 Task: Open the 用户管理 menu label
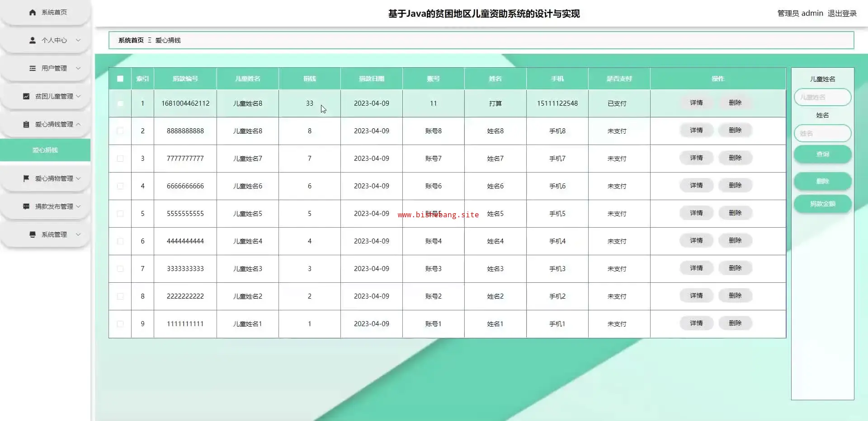pyautogui.click(x=54, y=68)
